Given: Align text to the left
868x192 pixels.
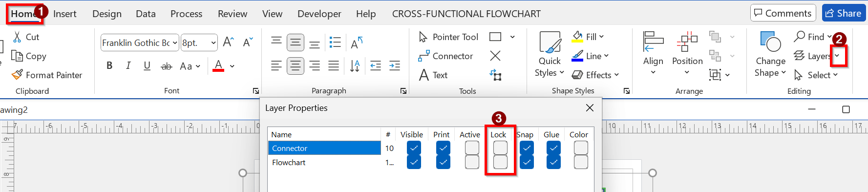Looking at the screenshot, I should coord(276,65).
